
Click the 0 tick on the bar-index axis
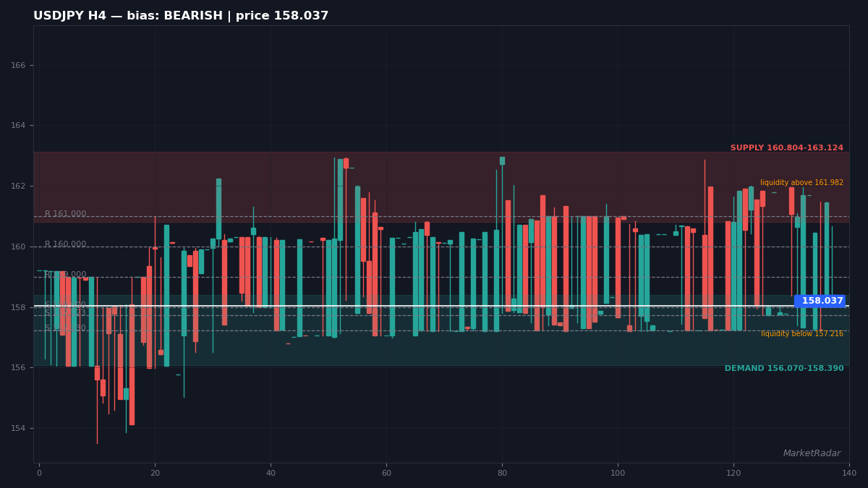pos(39,473)
